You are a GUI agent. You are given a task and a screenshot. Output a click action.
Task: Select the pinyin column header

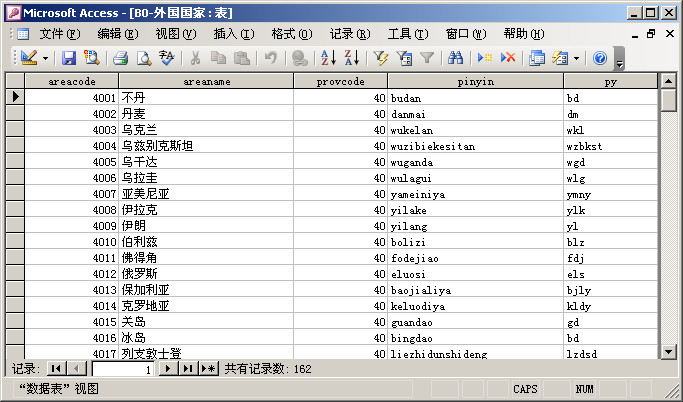pyautogui.click(x=476, y=81)
